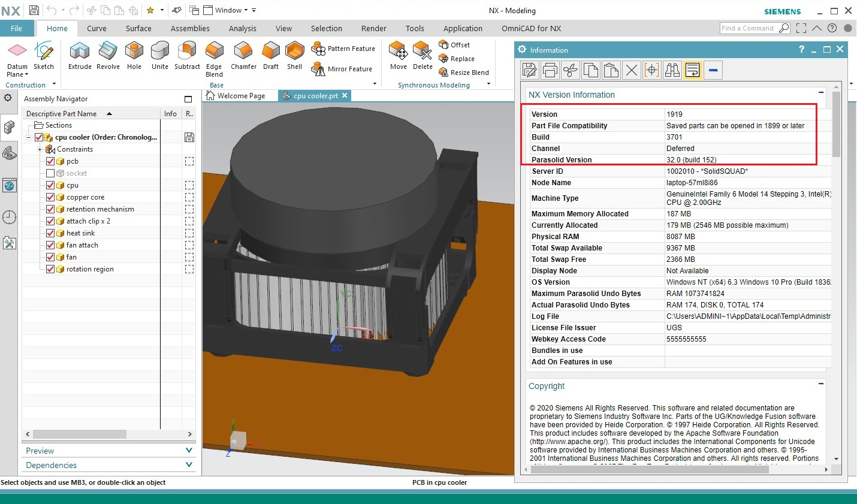Select the Revolve tool
Screen dimensions: 857x504
coord(108,56)
